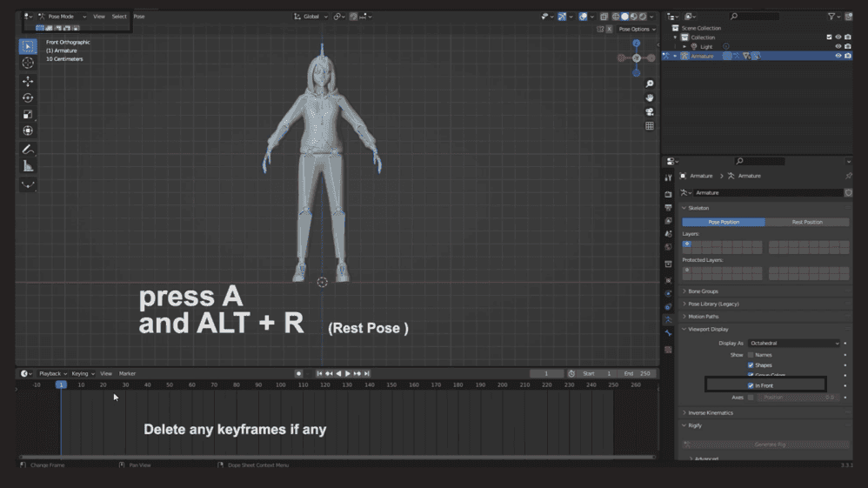Click the Rest Position button

coord(806,222)
